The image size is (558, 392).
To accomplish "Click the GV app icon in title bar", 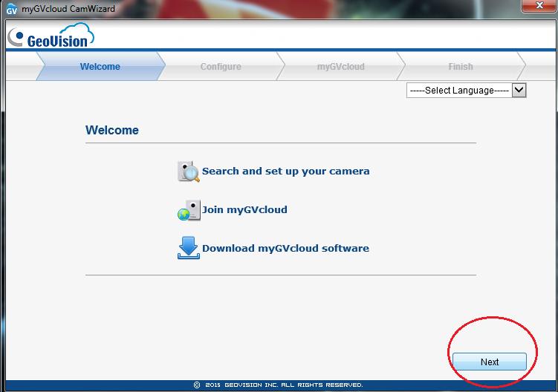I will (x=11, y=9).
